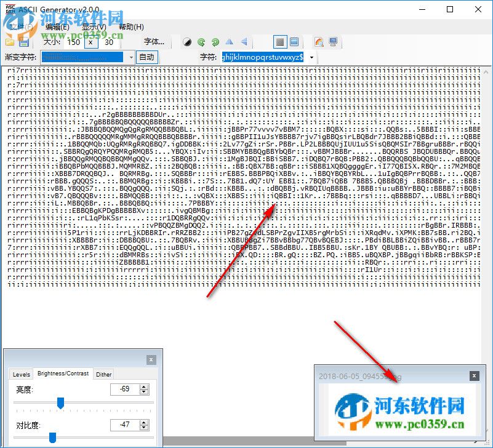Open the 文件 menu
The width and height of the screenshot is (493, 448).
pyautogui.click(x=18, y=27)
